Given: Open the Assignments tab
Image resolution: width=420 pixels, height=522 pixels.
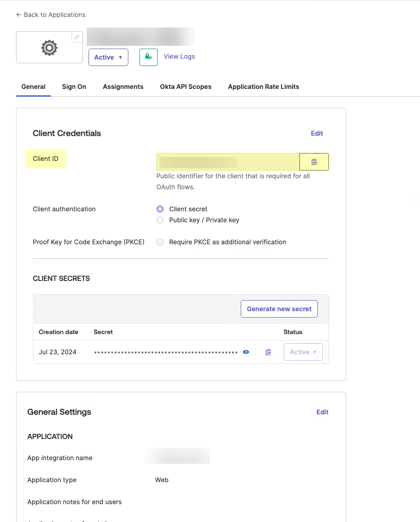Looking at the screenshot, I should [x=123, y=87].
